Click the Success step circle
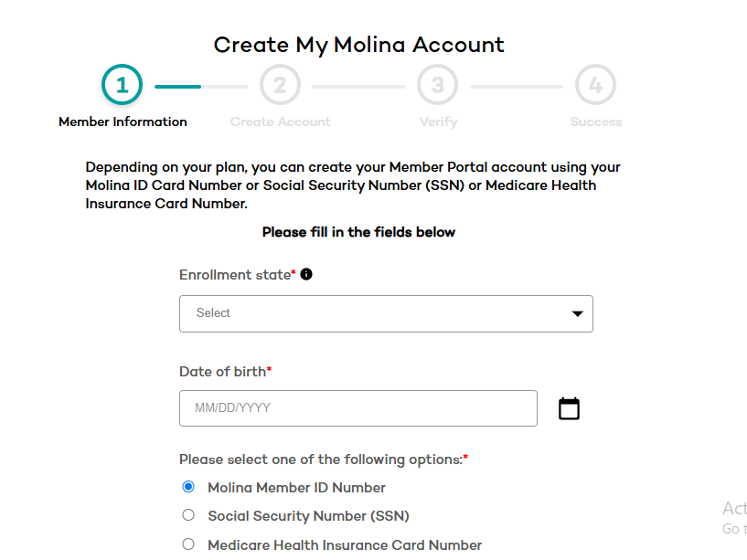 pyautogui.click(x=595, y=84)
